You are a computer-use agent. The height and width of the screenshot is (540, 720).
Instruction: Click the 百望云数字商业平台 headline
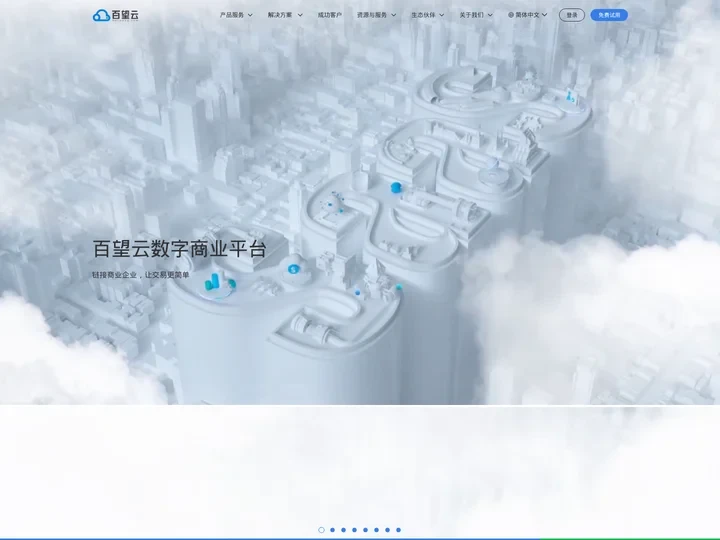tap(180, 249)
